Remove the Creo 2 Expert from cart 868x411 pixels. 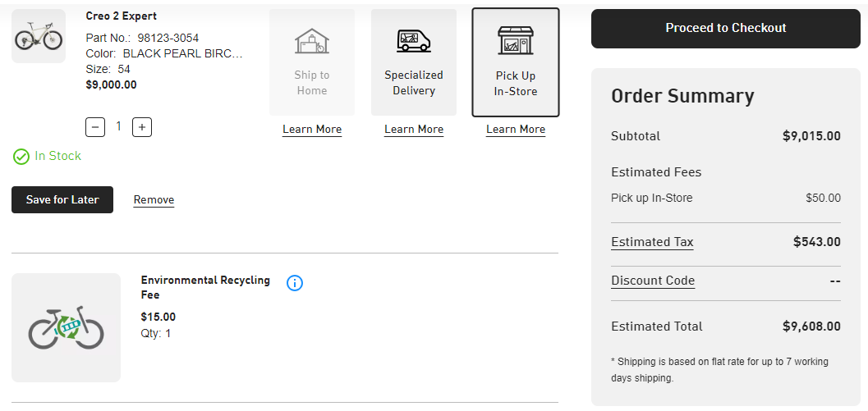pos(154,200)
